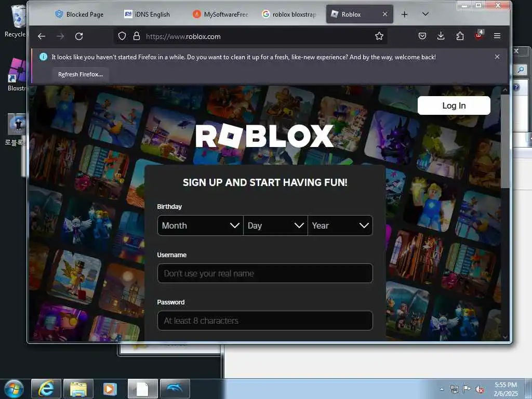Open the Day birthday dropdown
This screenshot has width=532, height=399.
[275, 225]
